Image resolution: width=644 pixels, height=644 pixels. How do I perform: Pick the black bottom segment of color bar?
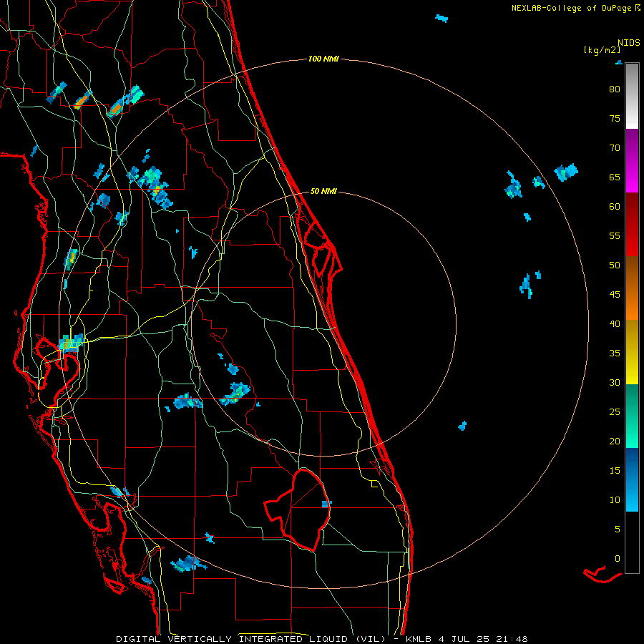632,542
